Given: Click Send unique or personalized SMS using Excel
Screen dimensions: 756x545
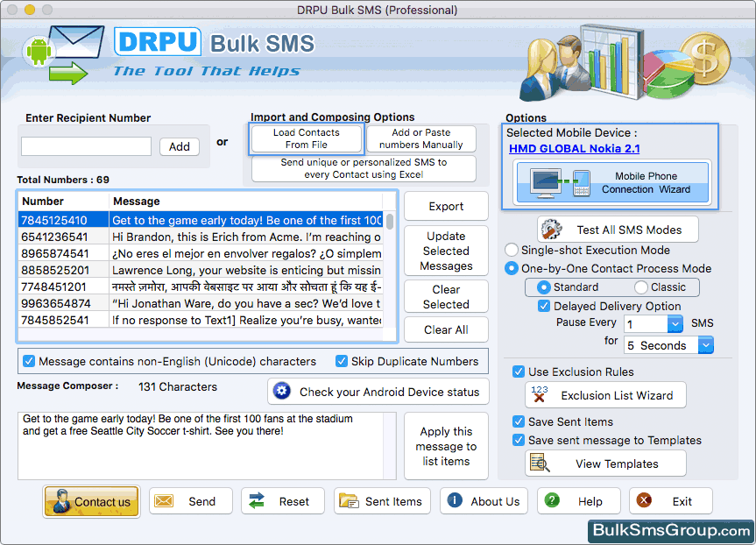Looking at the screenshot, I should [364, 168].
